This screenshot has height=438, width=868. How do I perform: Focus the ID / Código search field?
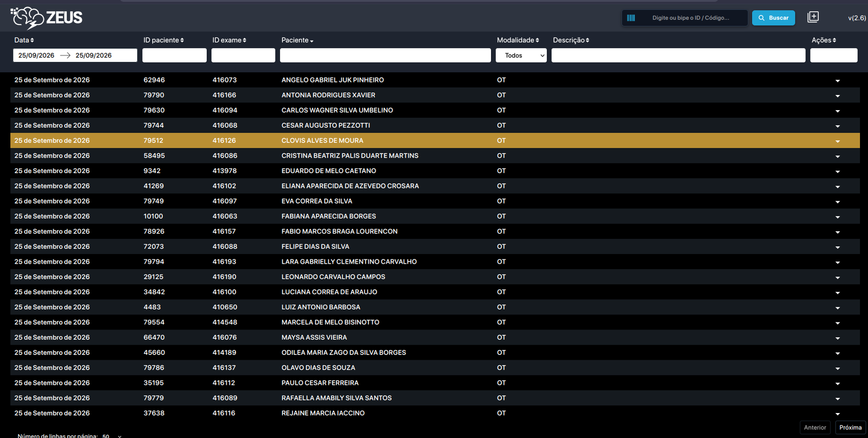[x=691, y=18]
